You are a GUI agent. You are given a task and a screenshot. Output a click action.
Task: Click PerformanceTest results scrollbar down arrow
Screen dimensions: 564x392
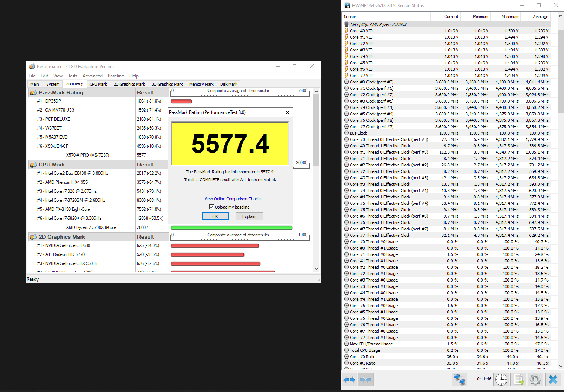point(316,269)
